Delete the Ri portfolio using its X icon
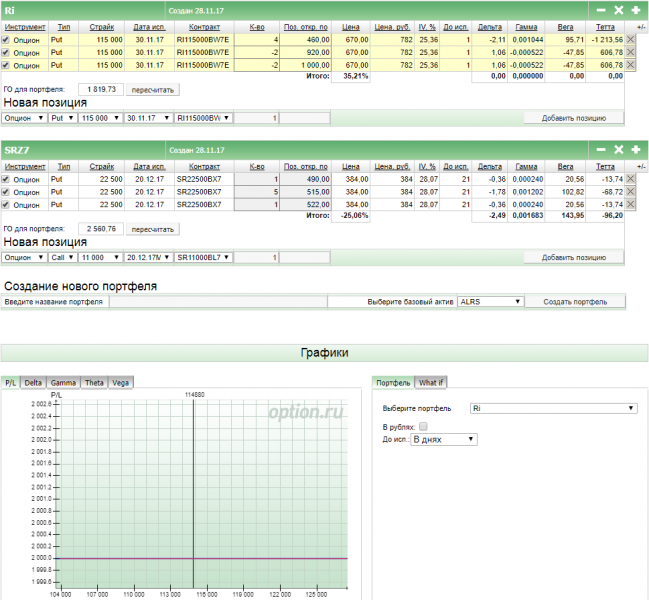The height and width of the screenshot is (600, 649). point(619,9)
